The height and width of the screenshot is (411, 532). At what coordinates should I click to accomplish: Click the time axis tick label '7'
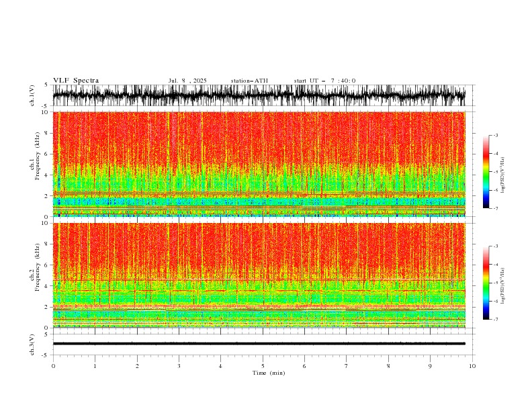347,366
